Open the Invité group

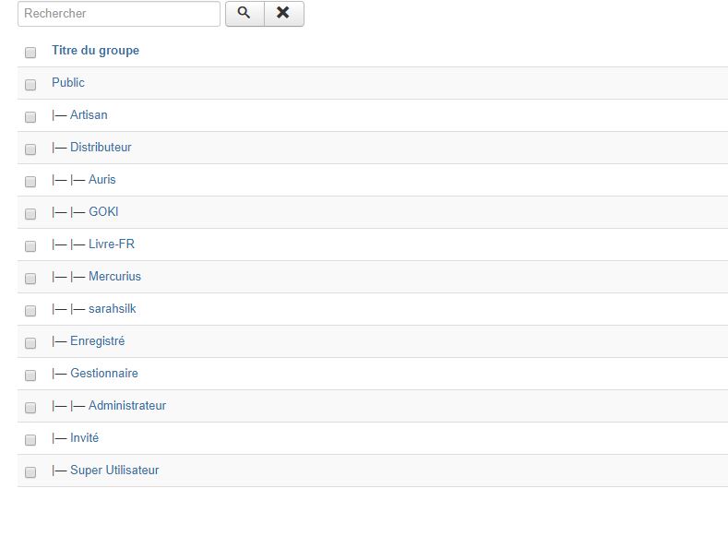(84, 438)
